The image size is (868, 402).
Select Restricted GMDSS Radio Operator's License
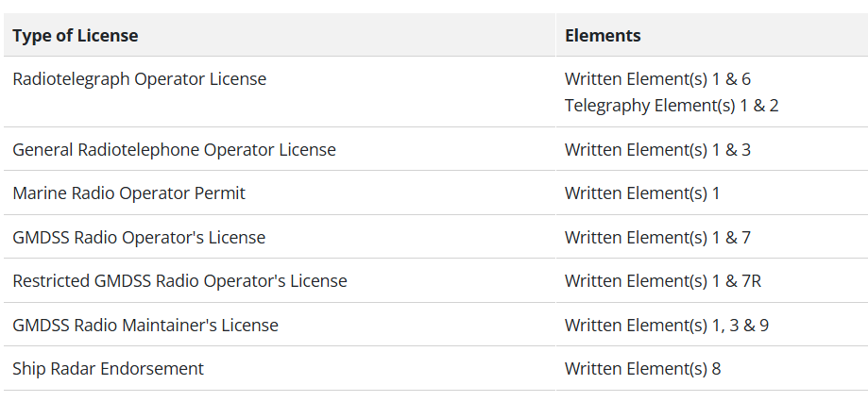tap(179, 281)
